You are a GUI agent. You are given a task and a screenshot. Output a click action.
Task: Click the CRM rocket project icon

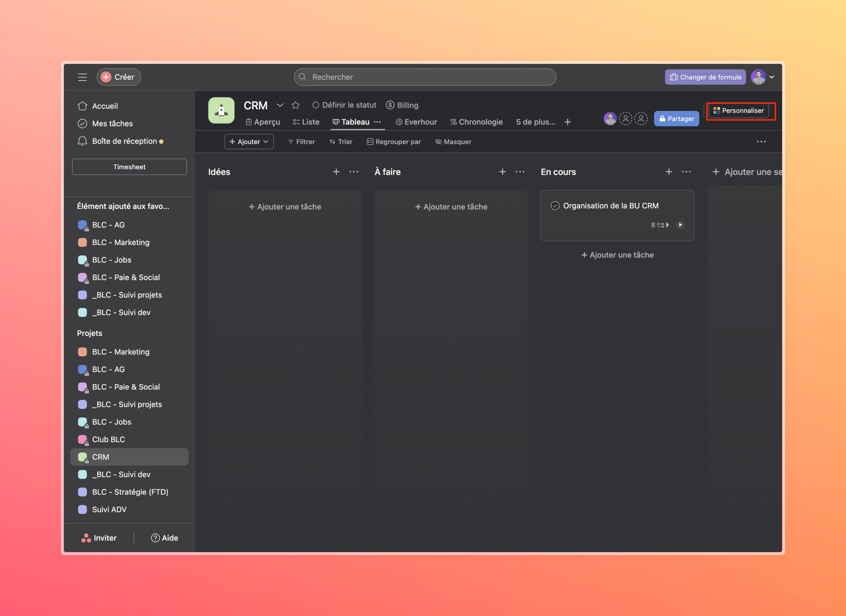pos(221,110)
